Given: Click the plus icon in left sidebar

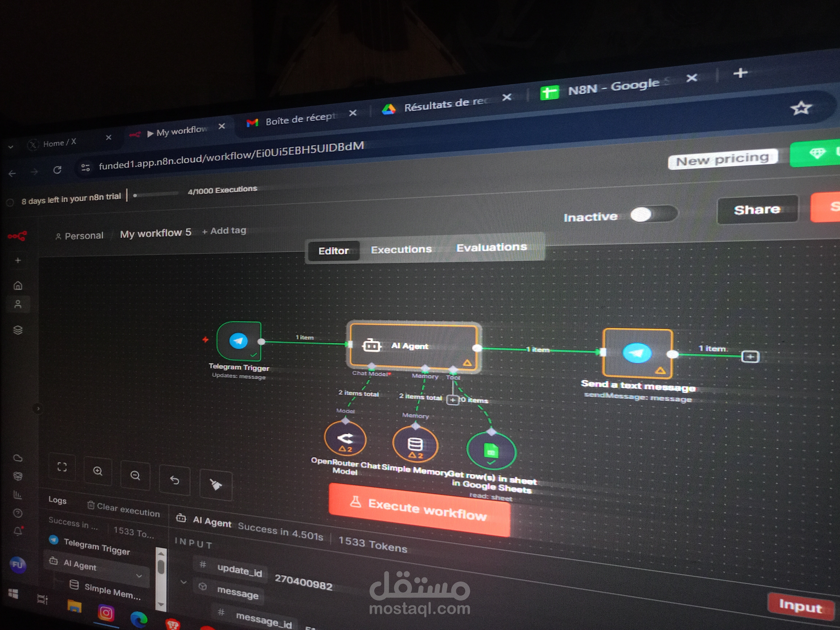Looking at the screenshot, I should click(x=18, y=261).
